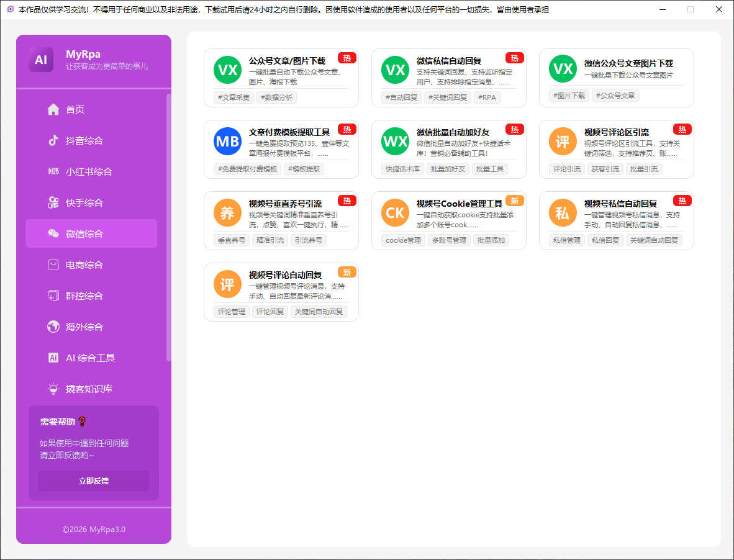Click the lightbulb icon beside 攘客知识库
The image size is (734, 560).
(53, 388)
